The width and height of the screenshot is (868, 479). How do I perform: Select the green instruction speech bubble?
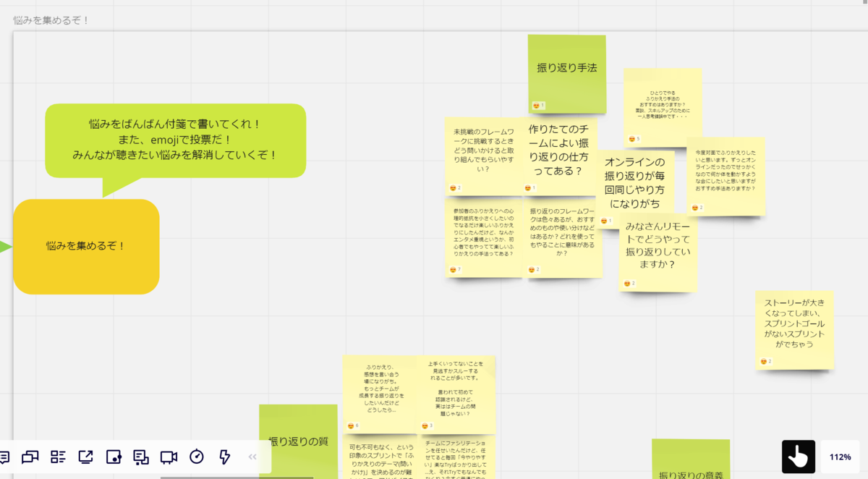(176, 141)
